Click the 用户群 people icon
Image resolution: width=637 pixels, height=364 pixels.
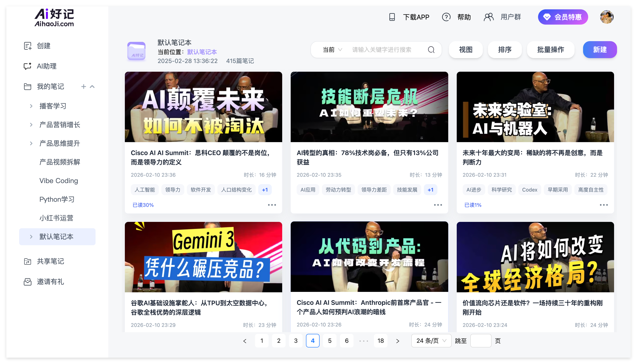[488, 17]
